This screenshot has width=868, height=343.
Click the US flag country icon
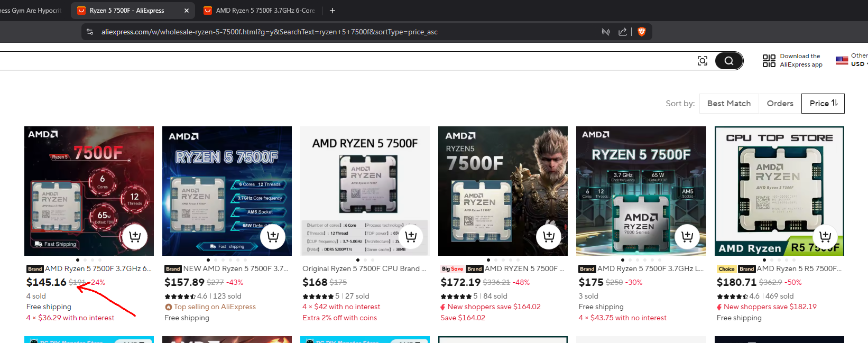point(842,60)
